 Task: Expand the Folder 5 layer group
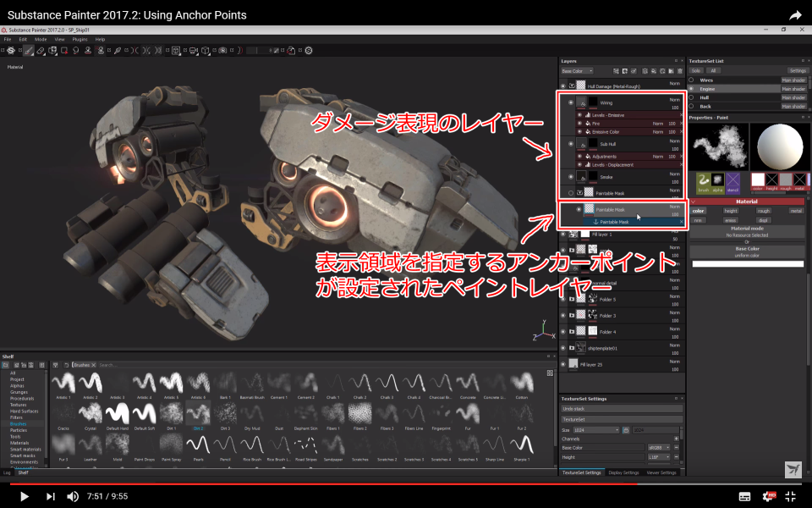click(x=572, y=299)
